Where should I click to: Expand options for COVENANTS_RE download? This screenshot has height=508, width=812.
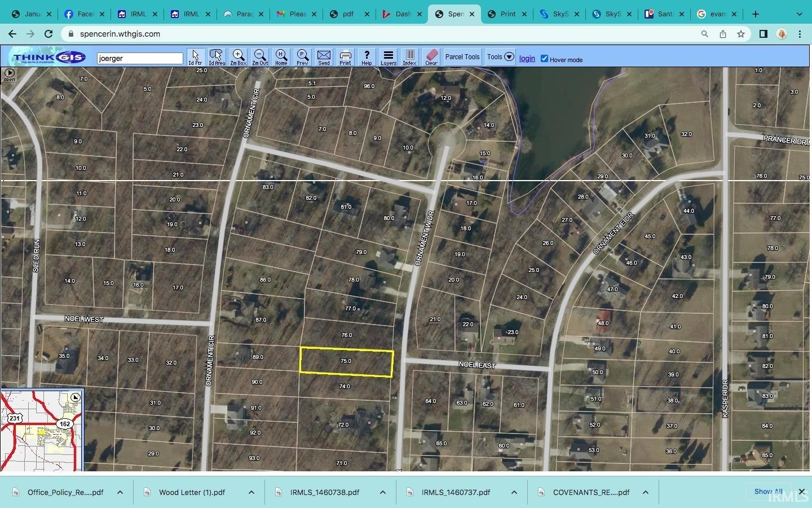tap(646, 492)
